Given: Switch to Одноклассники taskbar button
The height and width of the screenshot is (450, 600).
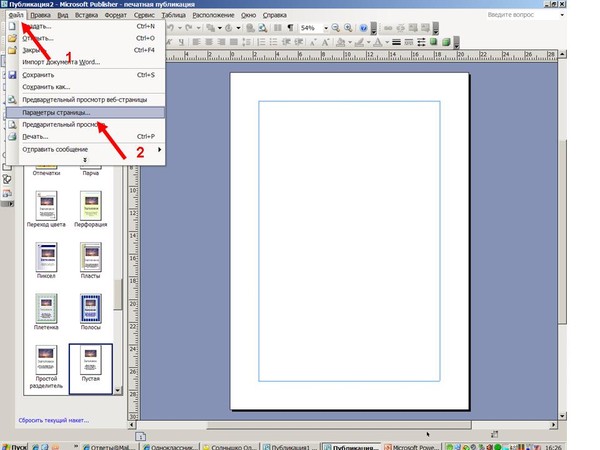Looking at the screenshot, I should coord(170,447).
